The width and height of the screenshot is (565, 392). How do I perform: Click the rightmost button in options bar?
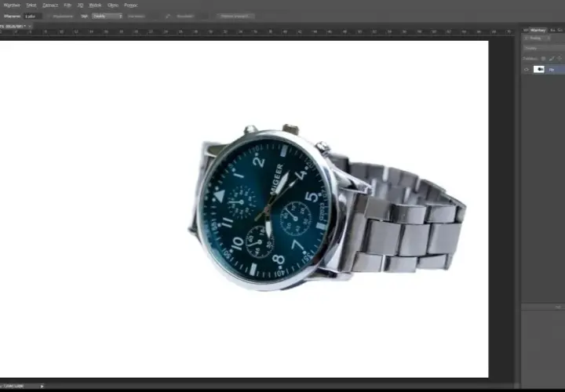pos(235,16)
